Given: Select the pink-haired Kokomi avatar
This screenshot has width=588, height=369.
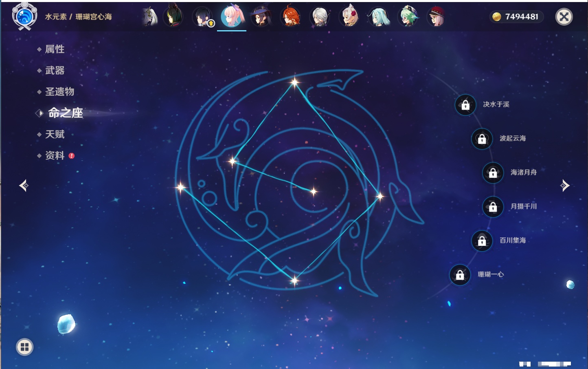Looking at the screenshot, I should pyautogui.click(x=232, y=16).
